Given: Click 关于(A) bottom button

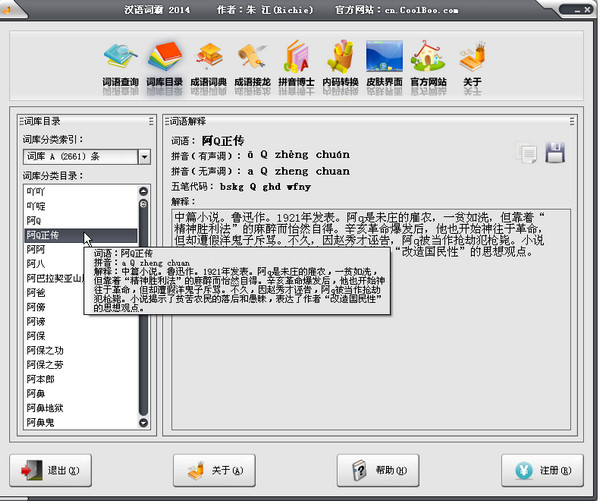Looking at the screenshot, I should (214, 470).
